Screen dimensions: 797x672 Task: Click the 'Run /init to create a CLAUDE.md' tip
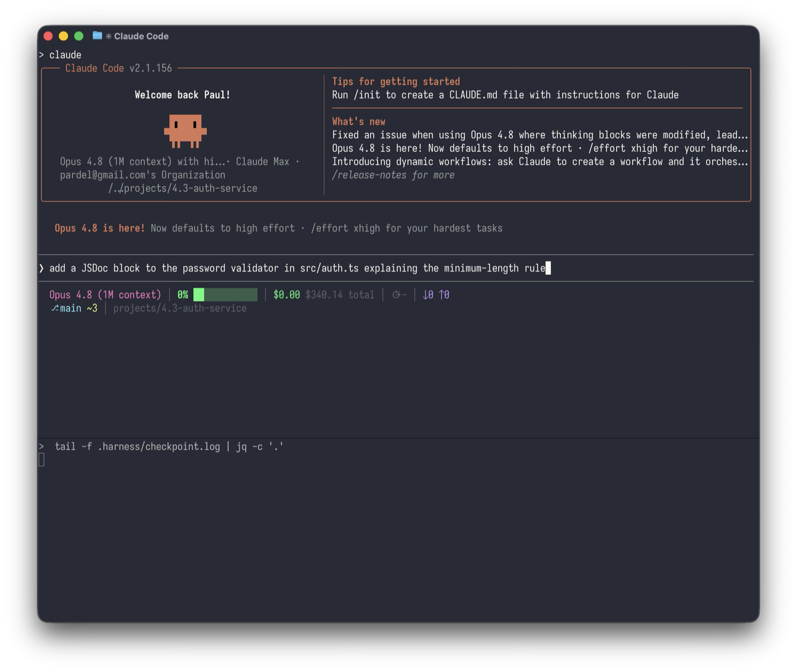505,95
